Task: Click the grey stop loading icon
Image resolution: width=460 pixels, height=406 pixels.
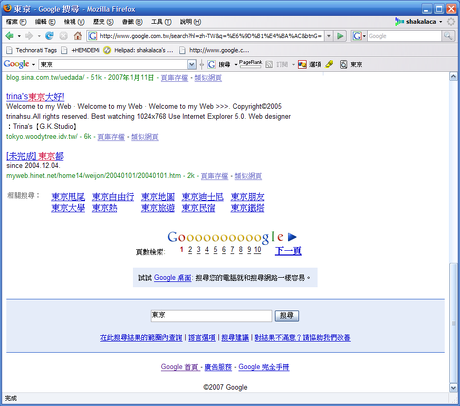Action: [64, 36]
